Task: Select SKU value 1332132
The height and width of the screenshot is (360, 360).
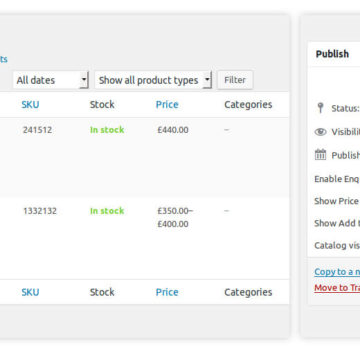Action: 40,211
